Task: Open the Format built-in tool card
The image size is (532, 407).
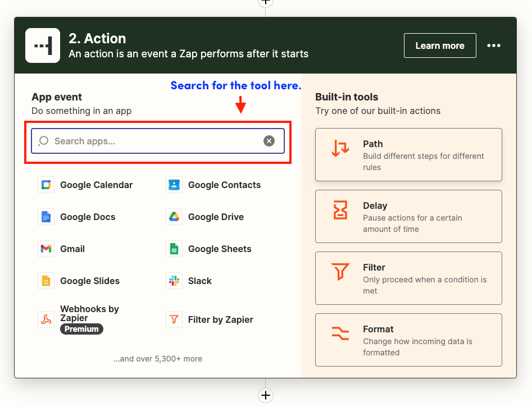Action: pyautogui.click(x=408, y=340)
